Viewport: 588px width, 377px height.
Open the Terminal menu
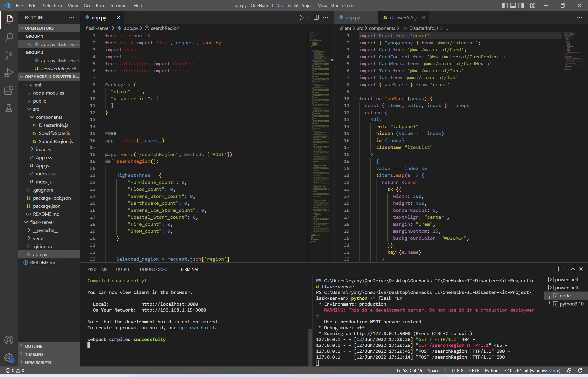coord(118,6)
